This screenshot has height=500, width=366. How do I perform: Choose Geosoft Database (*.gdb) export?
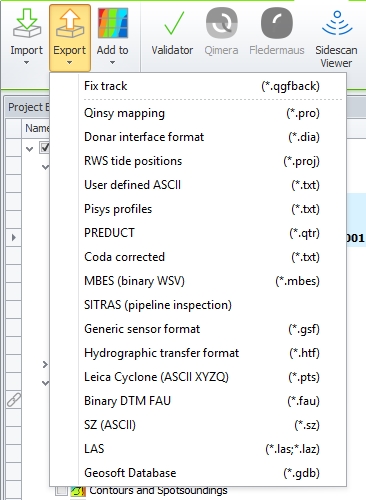point(202,473)
